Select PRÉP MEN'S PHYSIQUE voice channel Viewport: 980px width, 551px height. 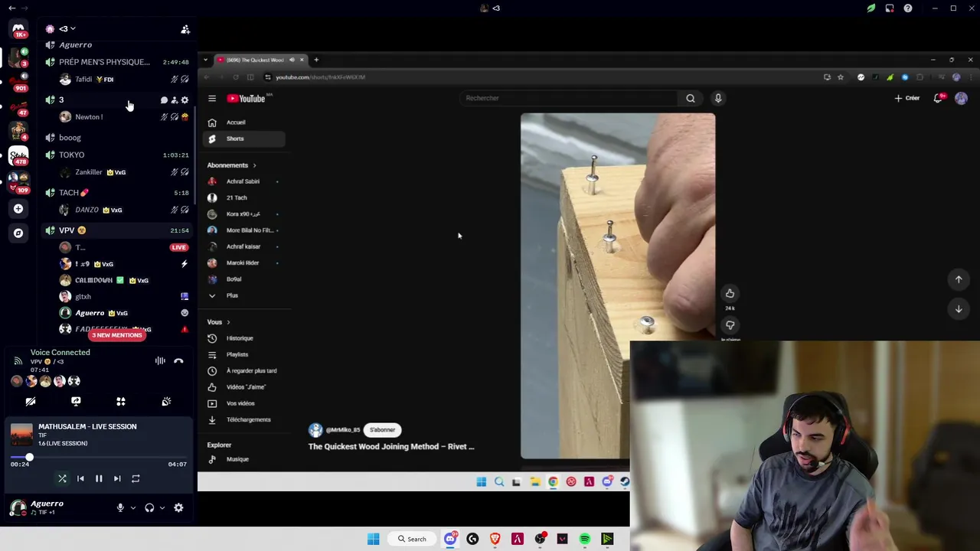click(x=117, y=62)
